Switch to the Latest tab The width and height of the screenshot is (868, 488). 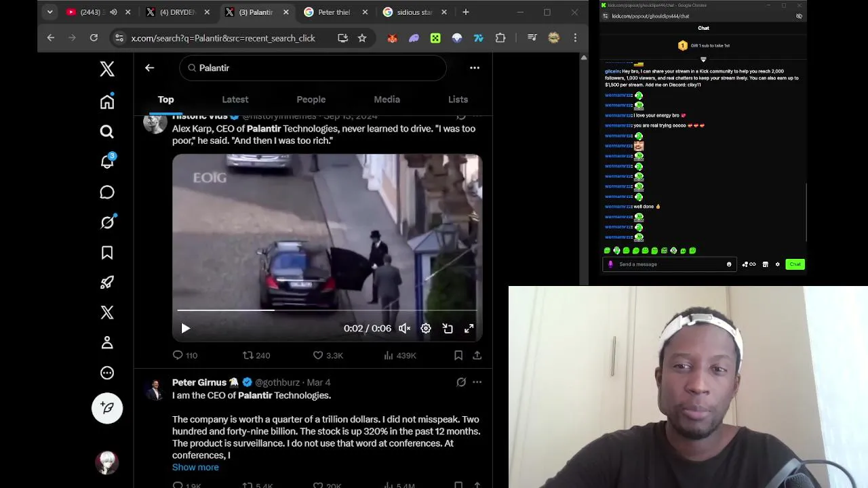(235, 100)
